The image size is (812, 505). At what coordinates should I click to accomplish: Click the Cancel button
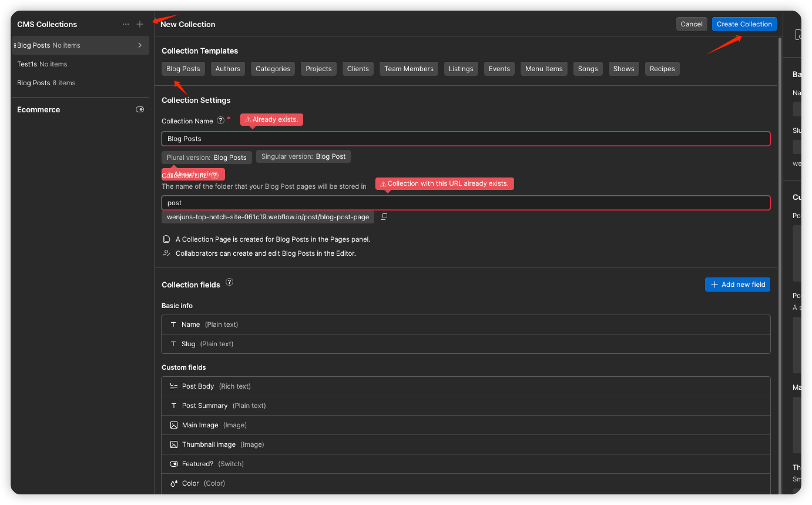tap(691, 24)
